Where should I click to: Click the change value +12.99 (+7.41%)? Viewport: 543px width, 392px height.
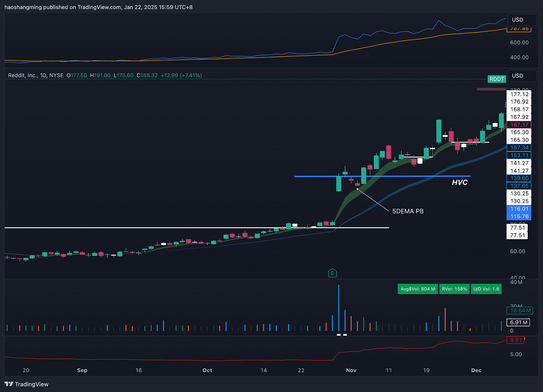pyautogui.click(x=181, y=75)
